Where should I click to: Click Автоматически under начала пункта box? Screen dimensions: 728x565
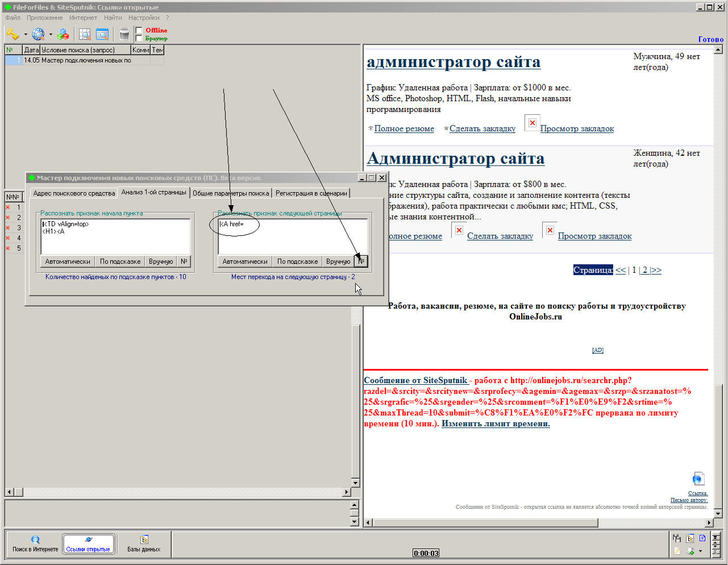coord(68,261)
